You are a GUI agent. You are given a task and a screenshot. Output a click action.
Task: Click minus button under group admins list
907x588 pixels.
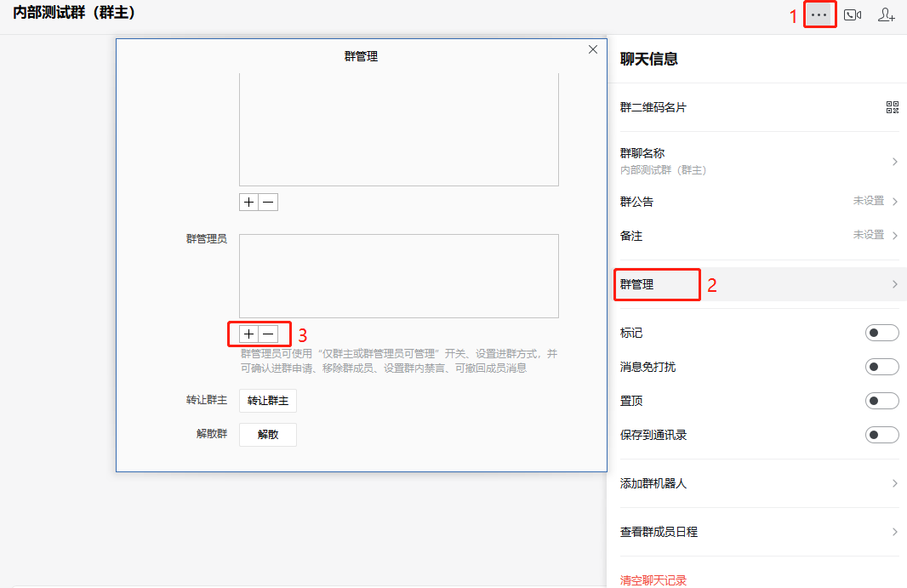tap(268, 334)
